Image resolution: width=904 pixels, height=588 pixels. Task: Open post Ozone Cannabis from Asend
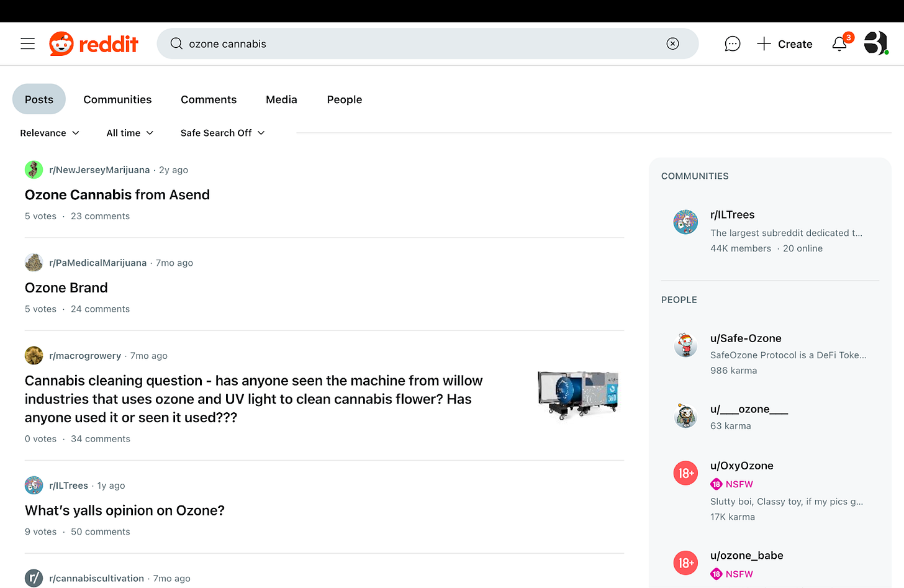[117, 195]
